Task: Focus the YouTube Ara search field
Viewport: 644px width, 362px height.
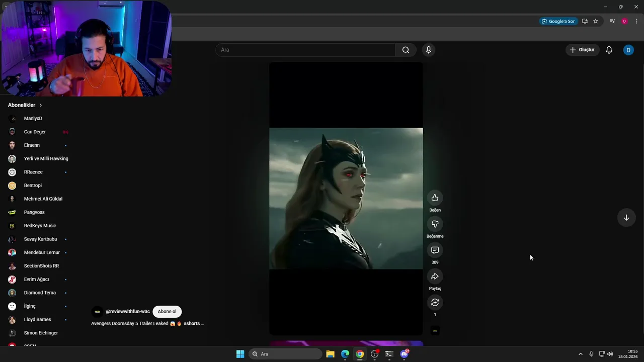Action: click(306, 50)
